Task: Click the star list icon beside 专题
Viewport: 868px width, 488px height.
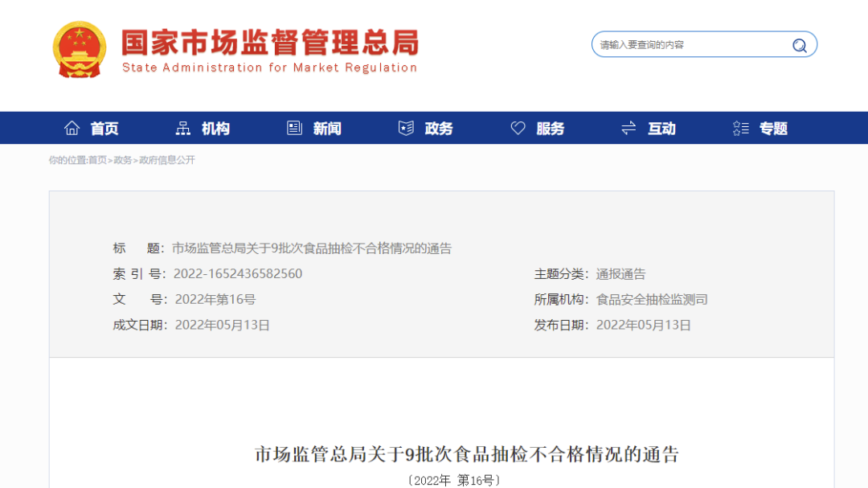Action: pos(741,128)
